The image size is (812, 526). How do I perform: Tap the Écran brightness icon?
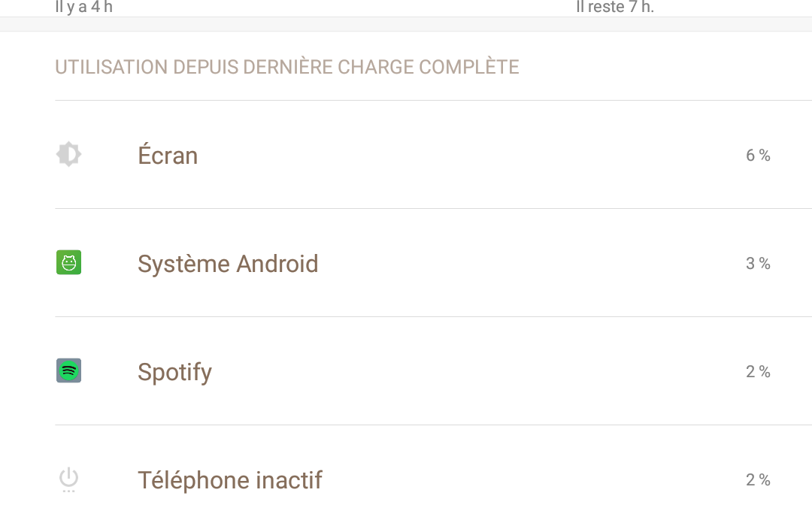(x=69, y=154)
